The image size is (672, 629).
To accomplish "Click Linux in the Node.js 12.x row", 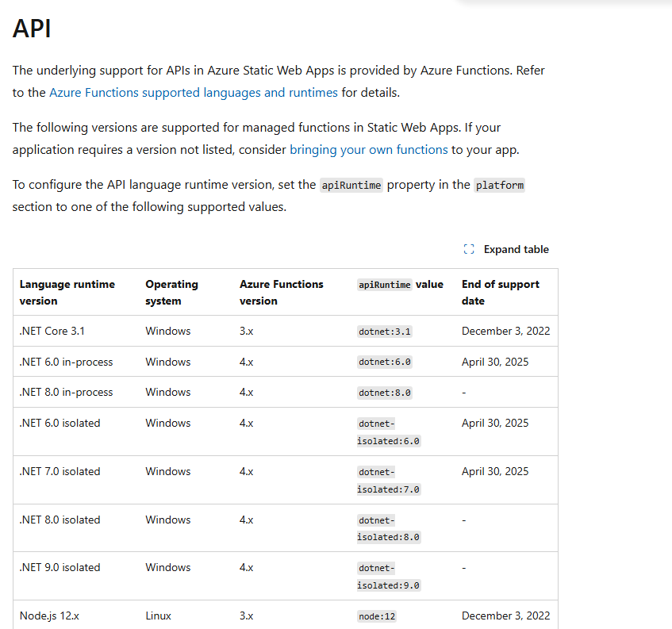I will [158, 616].
